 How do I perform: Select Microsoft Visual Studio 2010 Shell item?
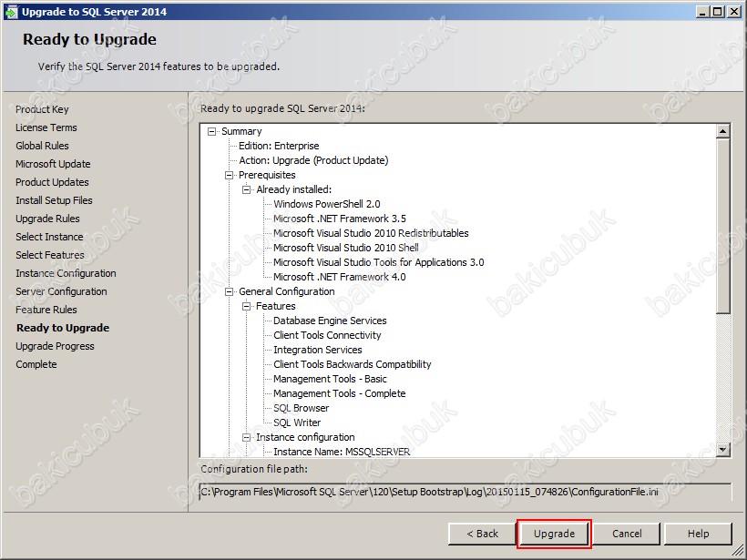pos(346,248)
